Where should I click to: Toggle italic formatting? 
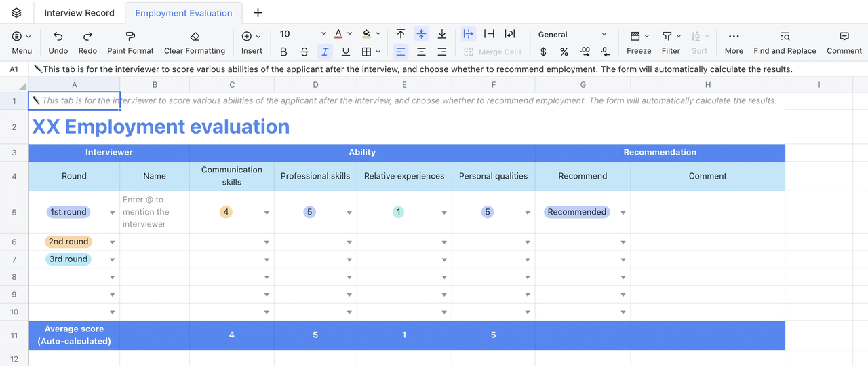pyautogui.click(x=325, y=52)
